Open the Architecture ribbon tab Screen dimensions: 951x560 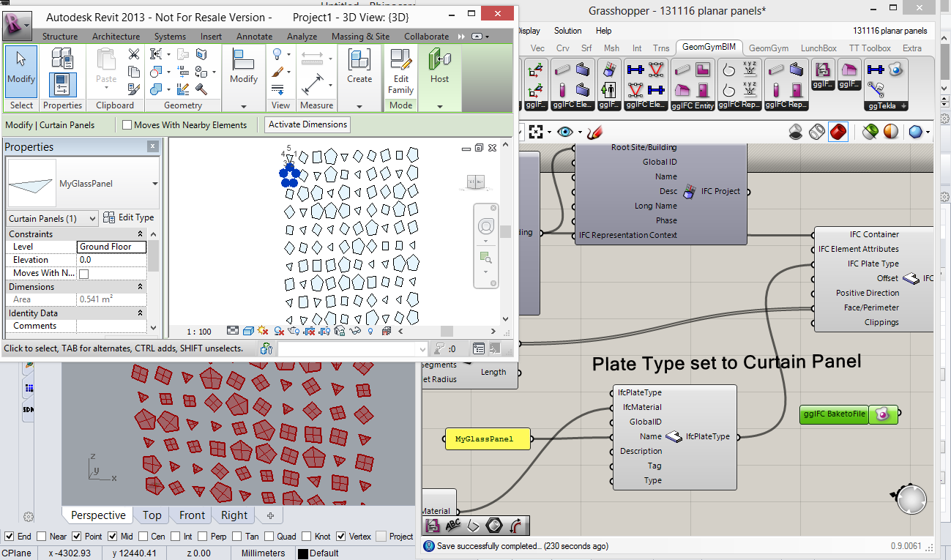pyautogui.click(x=116, y=37)
